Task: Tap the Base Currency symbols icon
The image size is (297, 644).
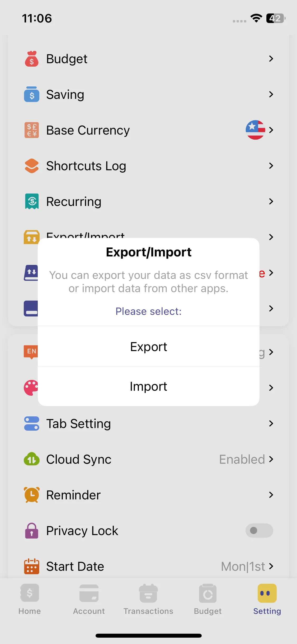Action: pos(32,130)
